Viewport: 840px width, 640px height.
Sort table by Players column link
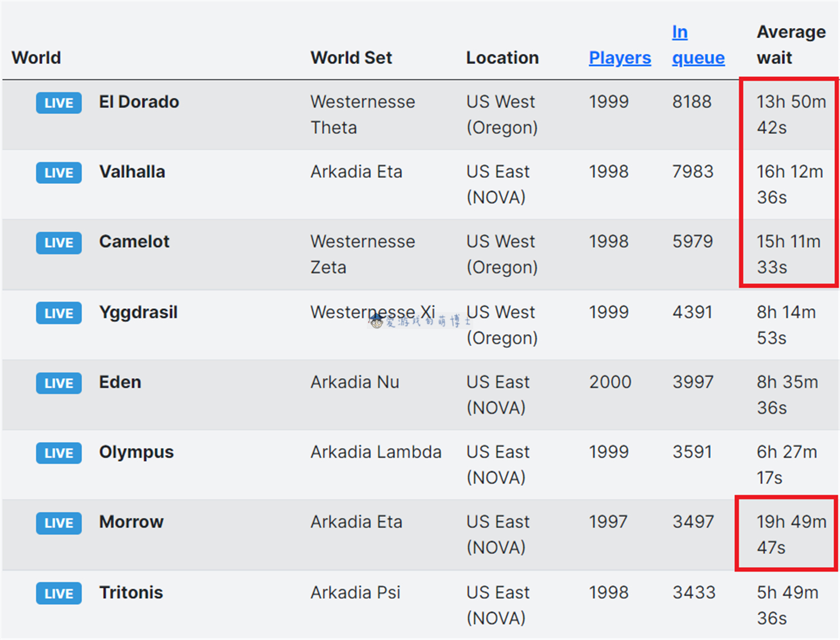[x=620, y=58]
